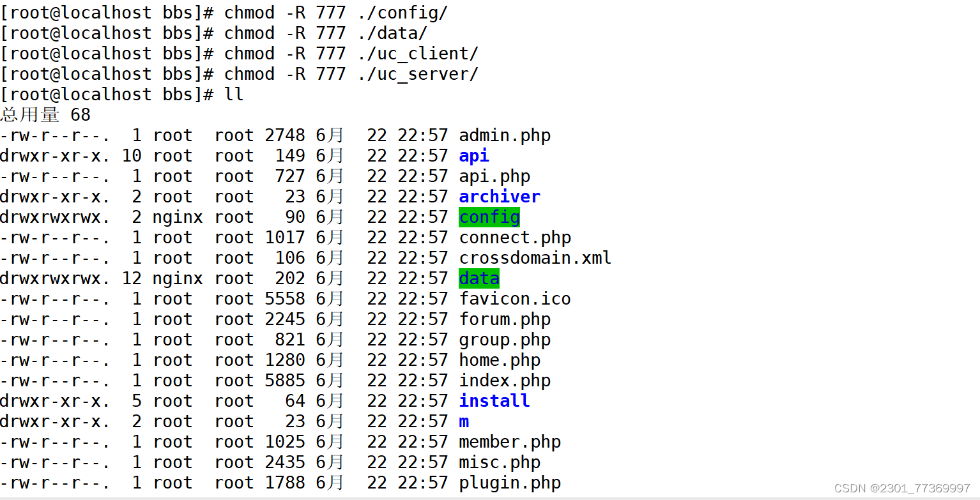Click the 22:57 time in the crossdomain.xml row

[x=423, y=258]
